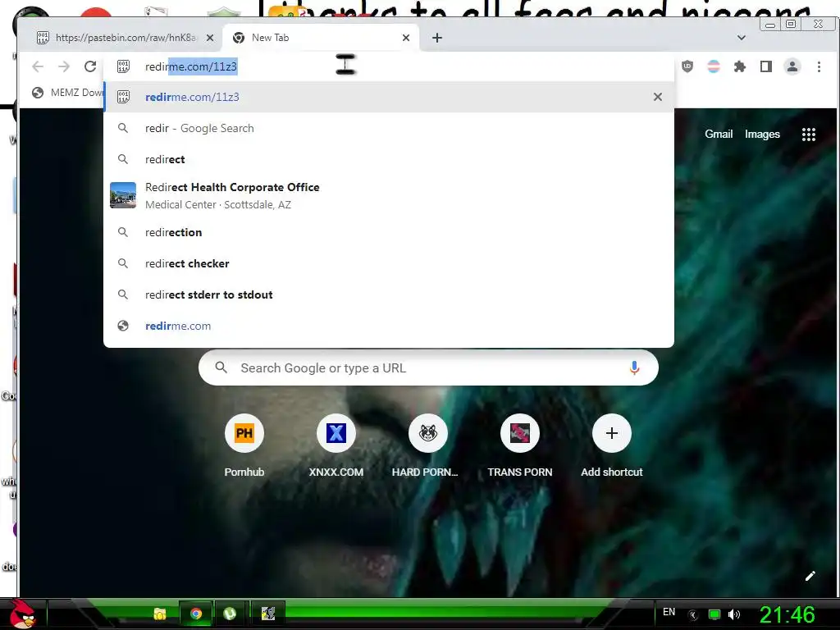
Task: Open the volume speaker tray icon
Action: [x=734, y=614]
